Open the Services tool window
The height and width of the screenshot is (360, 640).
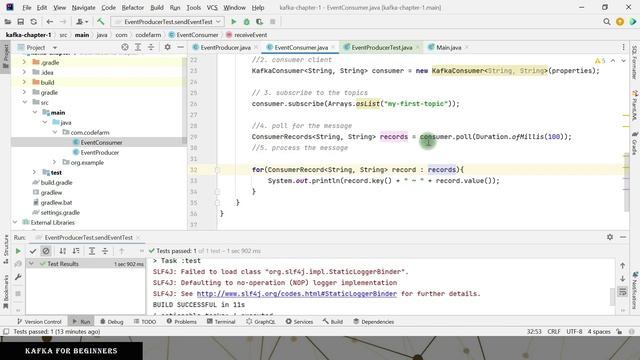299,322
